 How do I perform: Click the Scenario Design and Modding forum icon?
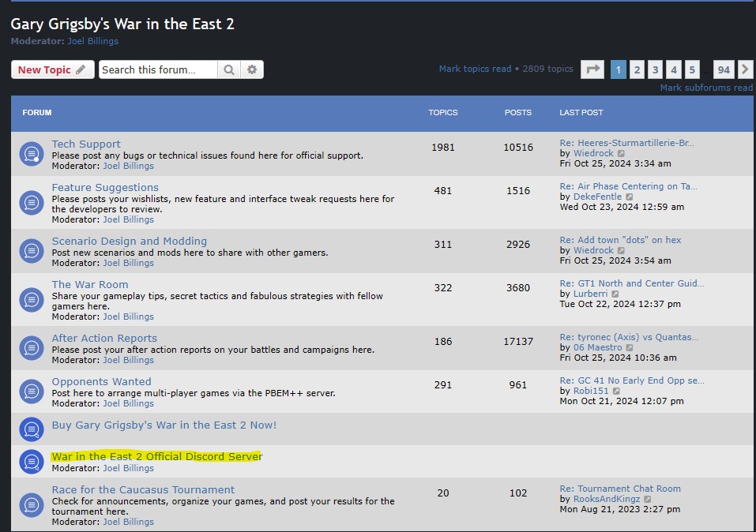click(x=32, y=251)
